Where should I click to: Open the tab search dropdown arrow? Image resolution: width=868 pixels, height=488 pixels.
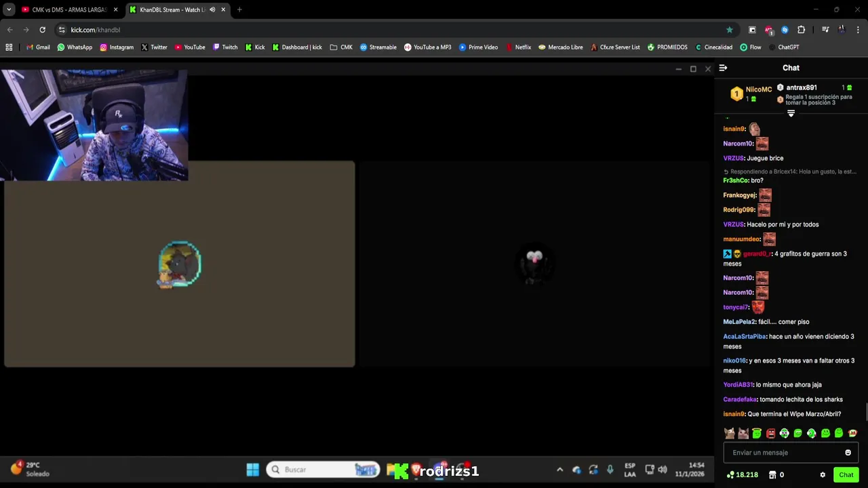click(x=9, y=9)
